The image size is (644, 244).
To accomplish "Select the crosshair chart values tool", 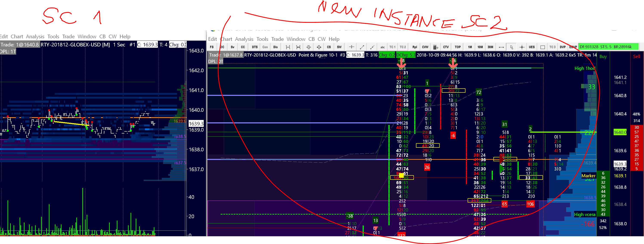I will (x=522, y=47).
